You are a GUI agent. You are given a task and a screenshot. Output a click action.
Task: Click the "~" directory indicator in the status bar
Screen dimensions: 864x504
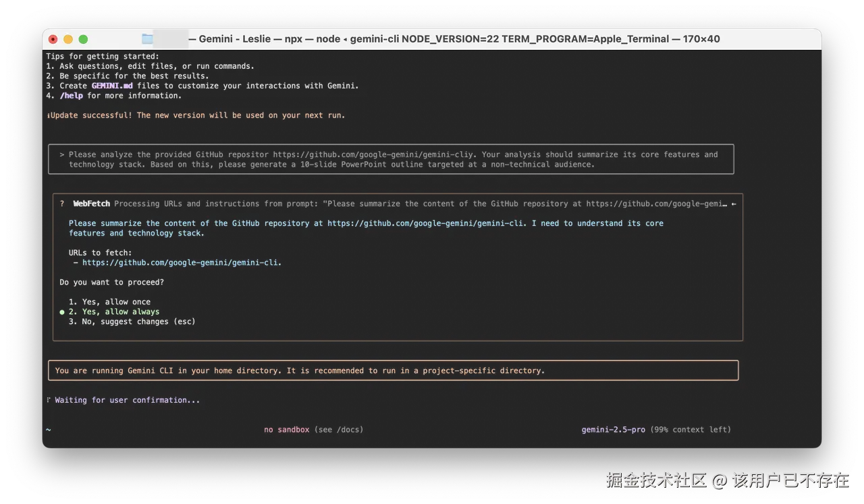(48, 430)
